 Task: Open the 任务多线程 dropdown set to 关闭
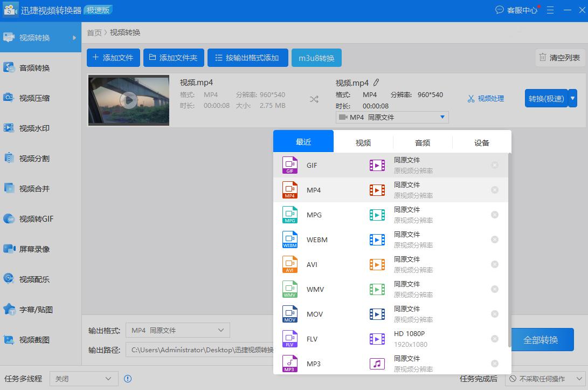tap(84, 379)
